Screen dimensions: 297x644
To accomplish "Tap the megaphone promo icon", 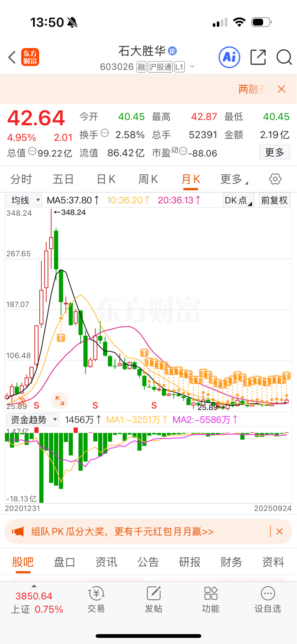I will point(18,531).
